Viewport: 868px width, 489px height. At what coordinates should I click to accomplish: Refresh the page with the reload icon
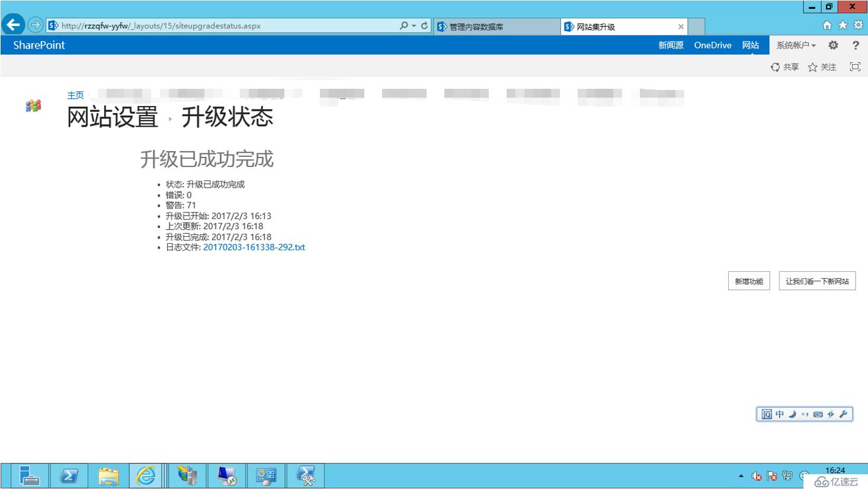(424, 25)
